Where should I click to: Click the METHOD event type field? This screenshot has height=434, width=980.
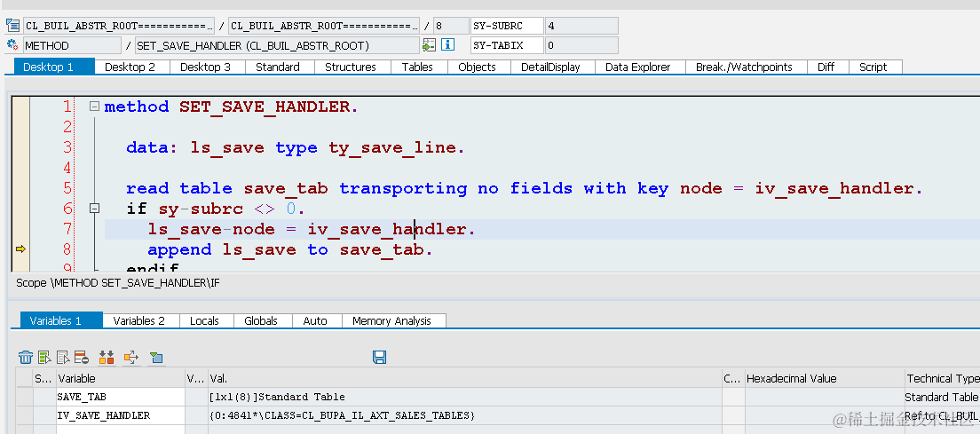[73, 45]
